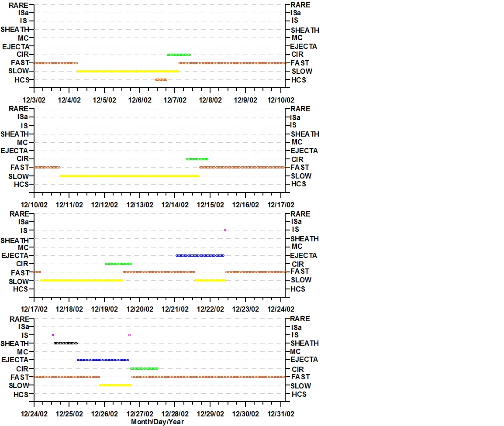Click the 12/30/02 date label
The image size is (504, 426).
tap(245, 414)
